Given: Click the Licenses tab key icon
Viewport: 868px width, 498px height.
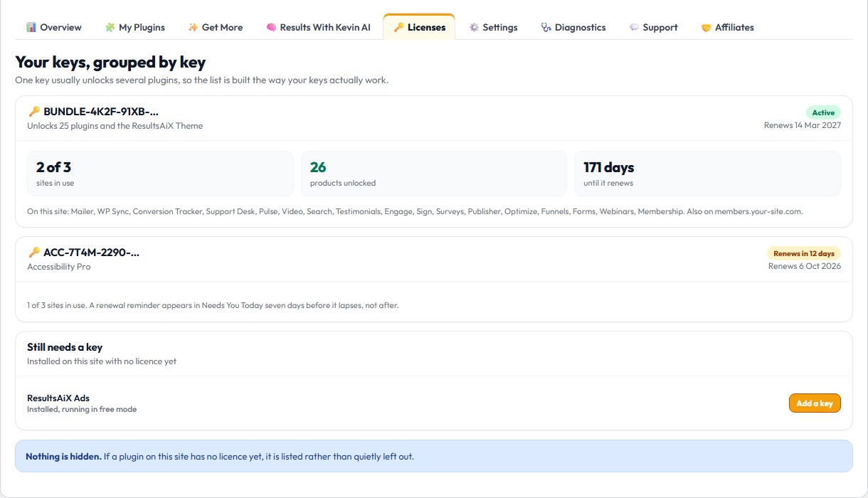Looking at the screenshot, I should click(398, 27).
